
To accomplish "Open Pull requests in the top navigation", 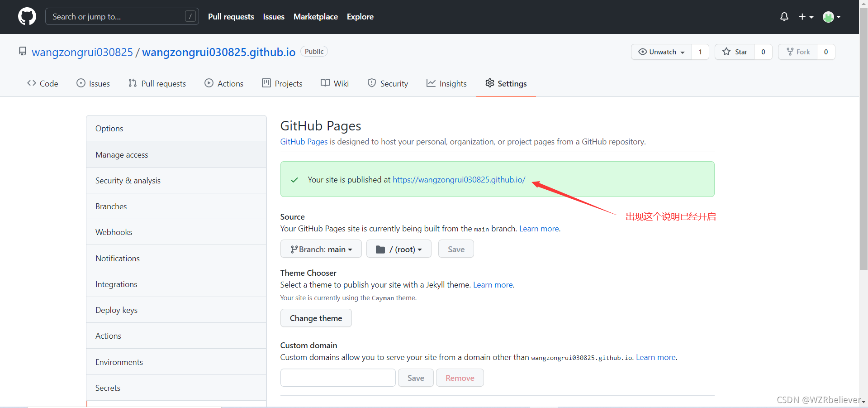I will pos(231,17).
